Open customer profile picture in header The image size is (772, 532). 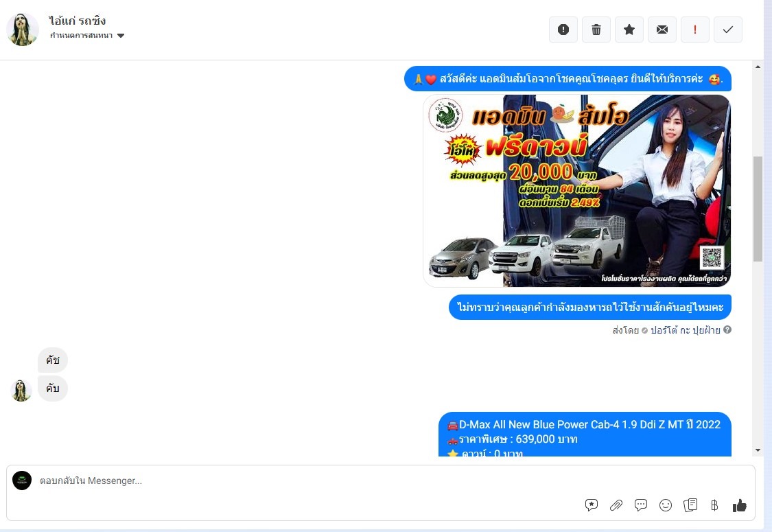point(23,30)
